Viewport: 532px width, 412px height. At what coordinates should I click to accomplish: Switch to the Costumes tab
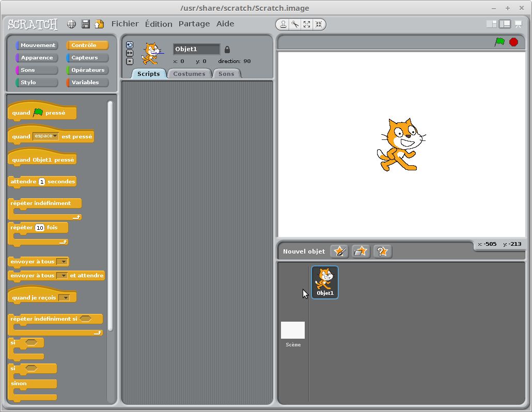[190, 74]
